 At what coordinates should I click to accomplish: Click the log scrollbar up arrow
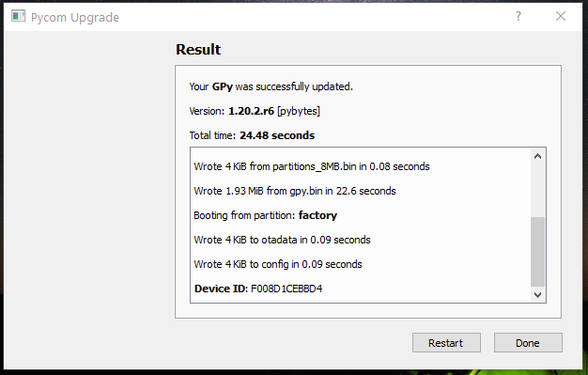click(x=537, y=156)
